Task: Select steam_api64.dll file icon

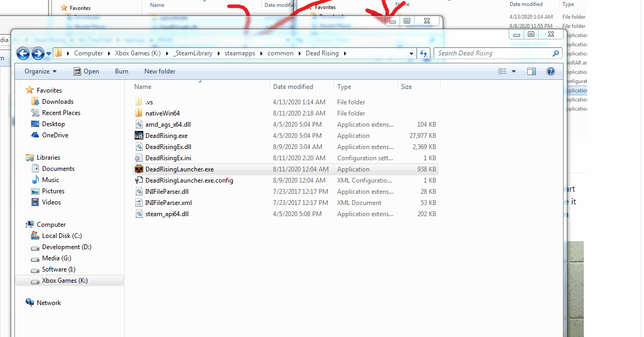Action: click(139, 213)
